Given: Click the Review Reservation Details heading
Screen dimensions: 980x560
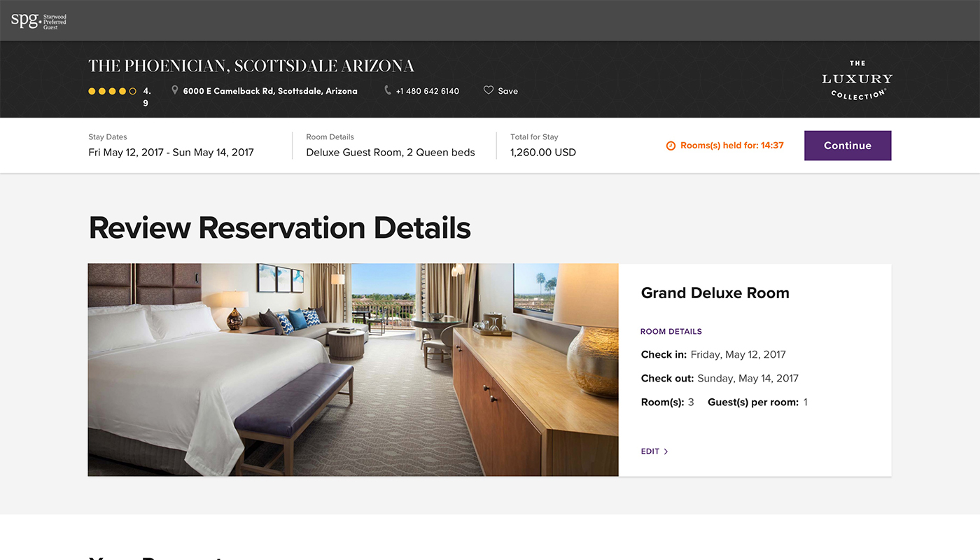Looking at the screenshot, I should click(x=279, y=228).
